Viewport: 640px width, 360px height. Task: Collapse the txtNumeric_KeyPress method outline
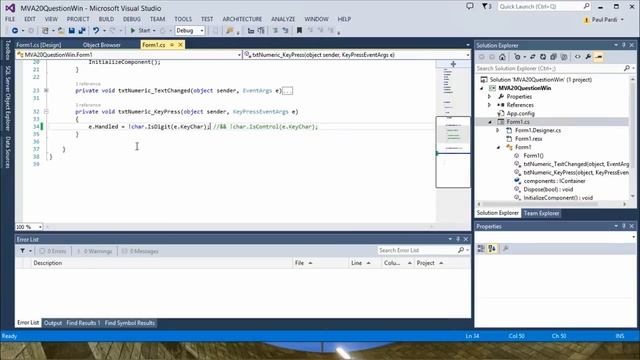(46, 111)
